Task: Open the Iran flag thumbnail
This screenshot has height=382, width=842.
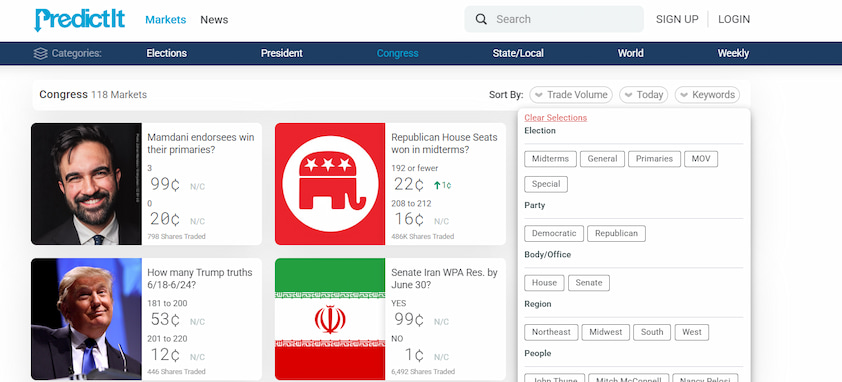Action: point(330,319)
